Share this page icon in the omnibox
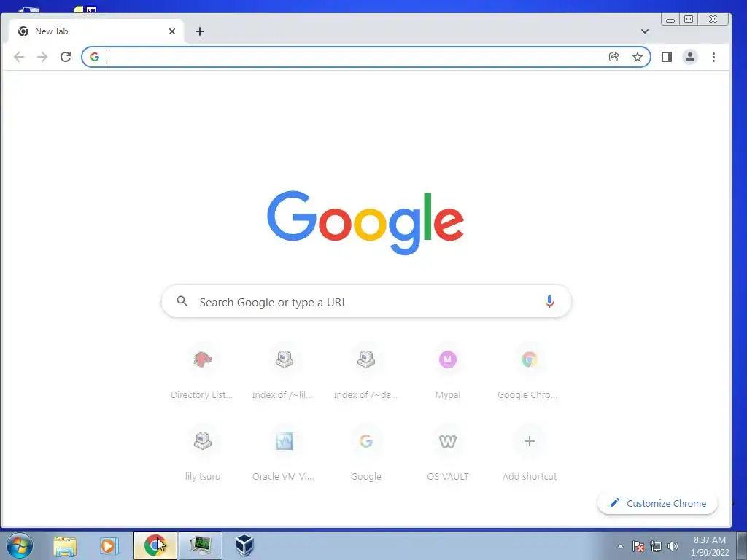Image resolution: width=747 pixels, height=560 pixels. (614, 57)
